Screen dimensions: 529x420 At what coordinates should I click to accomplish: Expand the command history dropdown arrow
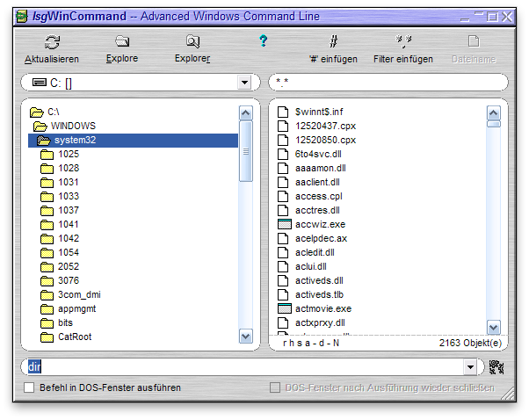470,367
